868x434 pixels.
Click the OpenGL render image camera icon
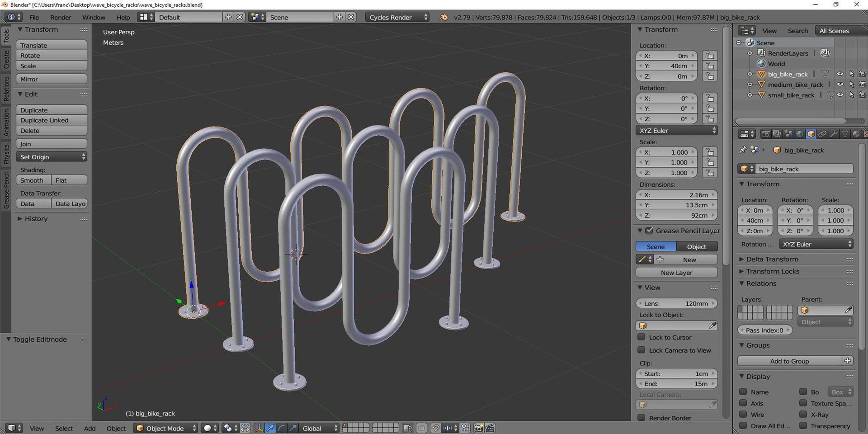[479, 428]
